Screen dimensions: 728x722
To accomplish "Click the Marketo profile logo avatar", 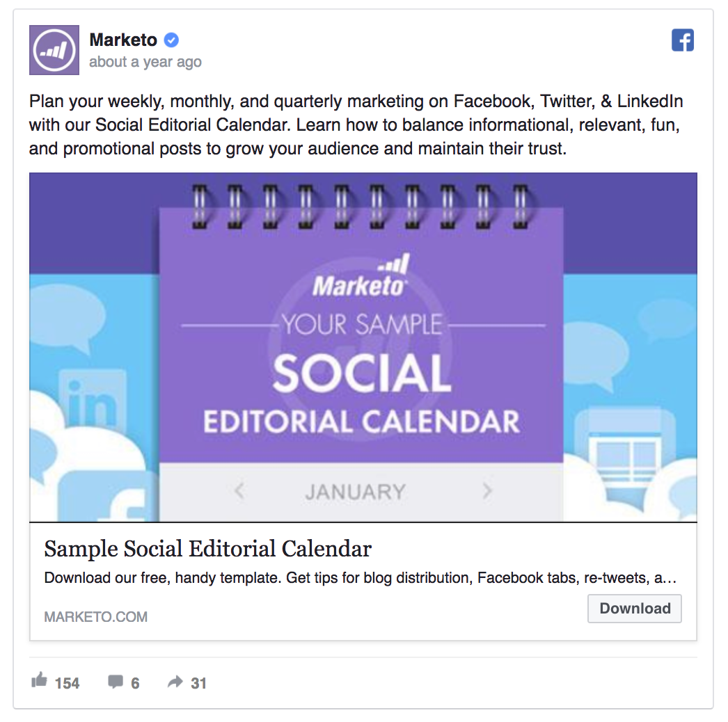I will click(x=54, y=50).
